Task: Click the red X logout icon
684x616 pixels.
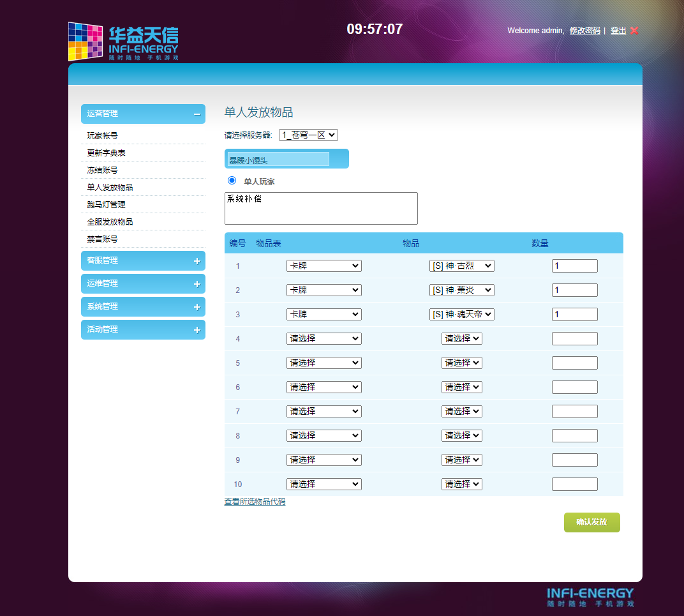Action: 634,30
